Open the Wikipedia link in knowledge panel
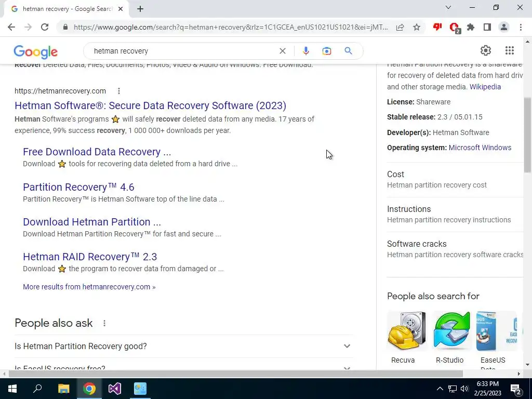The image size is (532, 399). tap(485, 87)
